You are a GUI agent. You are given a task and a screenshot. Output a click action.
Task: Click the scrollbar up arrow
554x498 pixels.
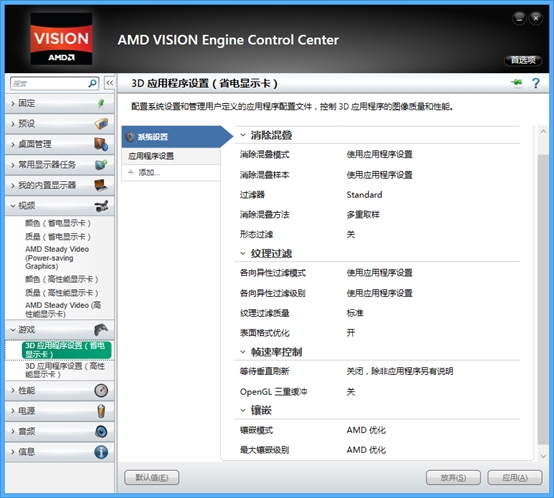(543, 131)
